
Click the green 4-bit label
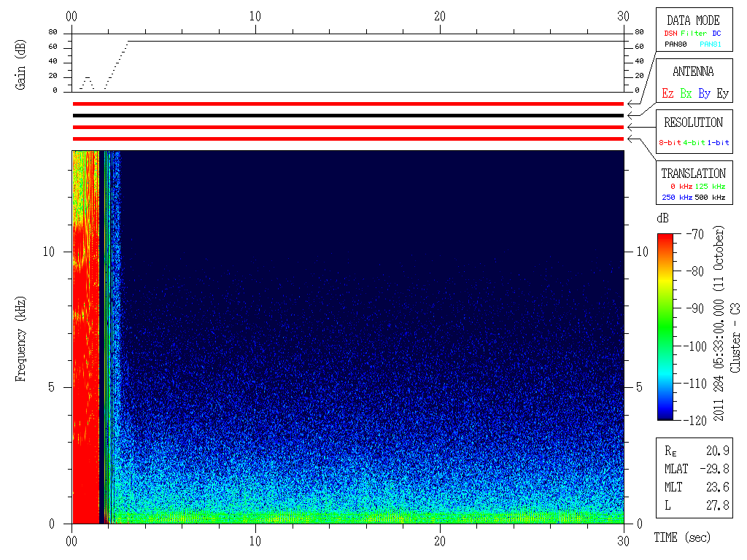click(x=694, y=142)
